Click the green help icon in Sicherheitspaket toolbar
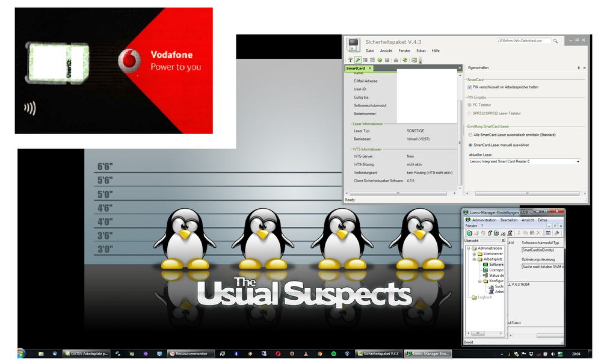Screen dimensions: 601x364 (x=380, y=60)
